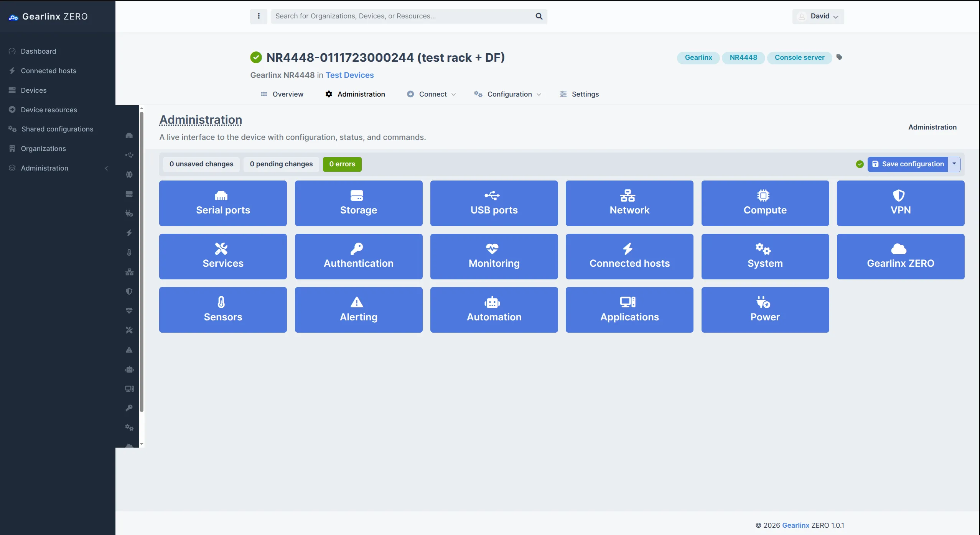980x535 pixels.
Task: Click the Save configuration button
Action: (x=908, y=164)
